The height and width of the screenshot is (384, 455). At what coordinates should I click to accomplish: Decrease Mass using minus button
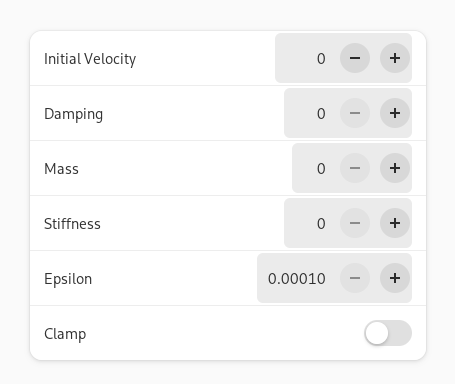point(355,168)
